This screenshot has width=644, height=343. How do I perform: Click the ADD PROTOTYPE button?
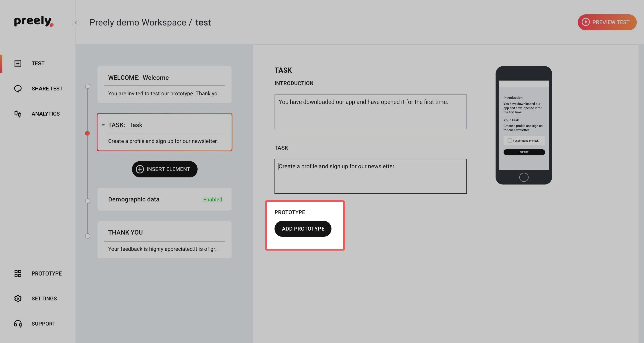click(x=303, y=229)
